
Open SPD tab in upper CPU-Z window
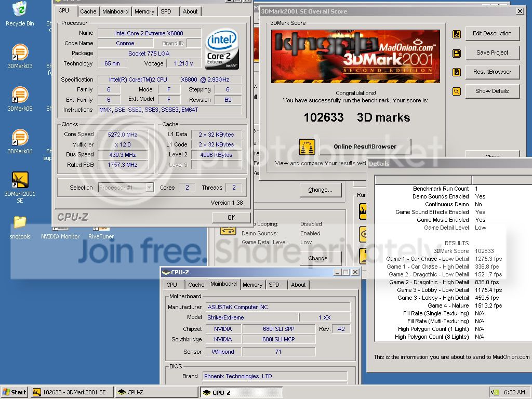pyautogui.click(x=166, y=11)
